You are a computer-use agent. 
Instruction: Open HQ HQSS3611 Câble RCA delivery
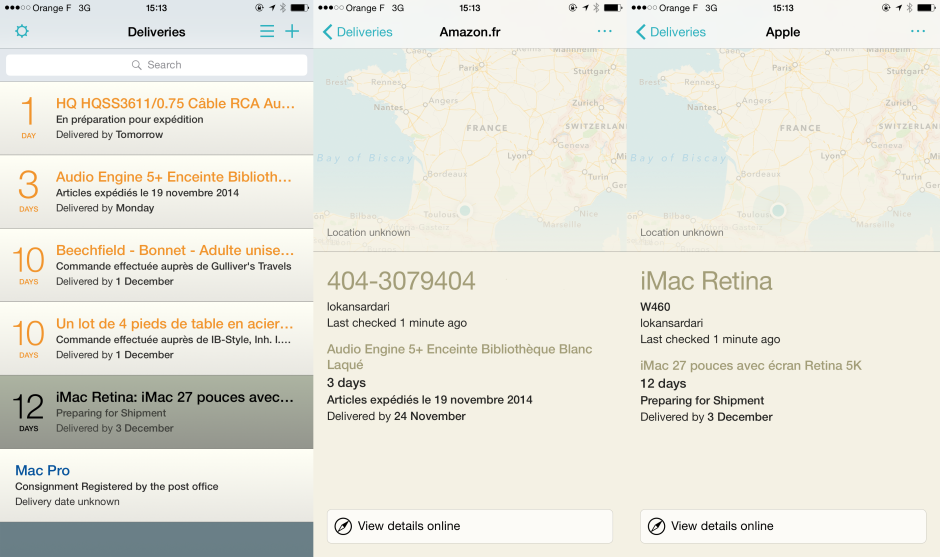coord(156,118)
